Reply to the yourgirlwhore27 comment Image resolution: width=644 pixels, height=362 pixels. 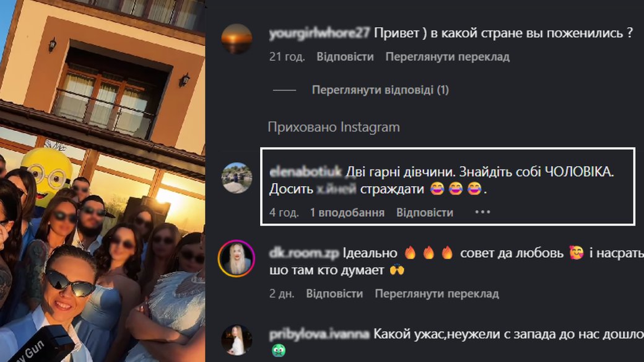(345, 56)
